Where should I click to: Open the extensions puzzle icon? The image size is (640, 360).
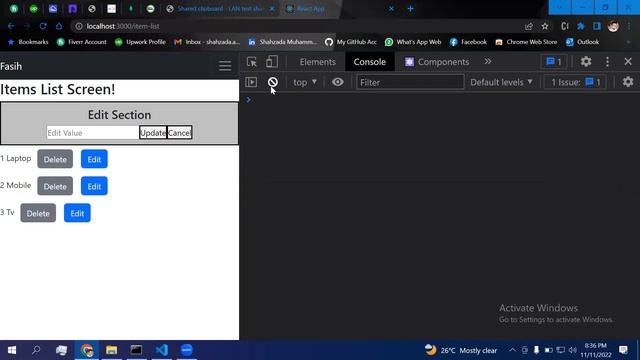tap(580, 26)
